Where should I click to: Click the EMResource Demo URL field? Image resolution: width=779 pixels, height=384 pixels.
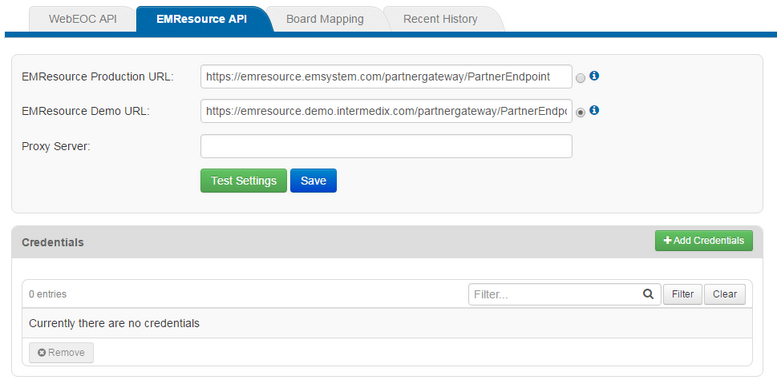point(386,111)
